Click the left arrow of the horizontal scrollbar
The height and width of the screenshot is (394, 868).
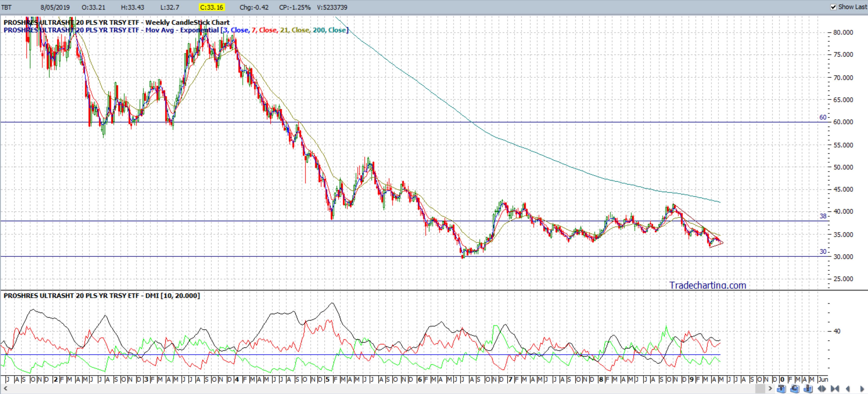click(5, 389)
